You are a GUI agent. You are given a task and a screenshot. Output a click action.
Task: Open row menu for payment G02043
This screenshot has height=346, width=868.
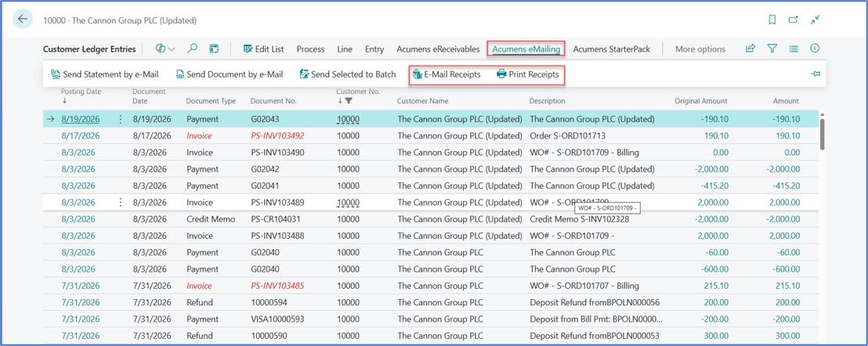click(121, 119)
